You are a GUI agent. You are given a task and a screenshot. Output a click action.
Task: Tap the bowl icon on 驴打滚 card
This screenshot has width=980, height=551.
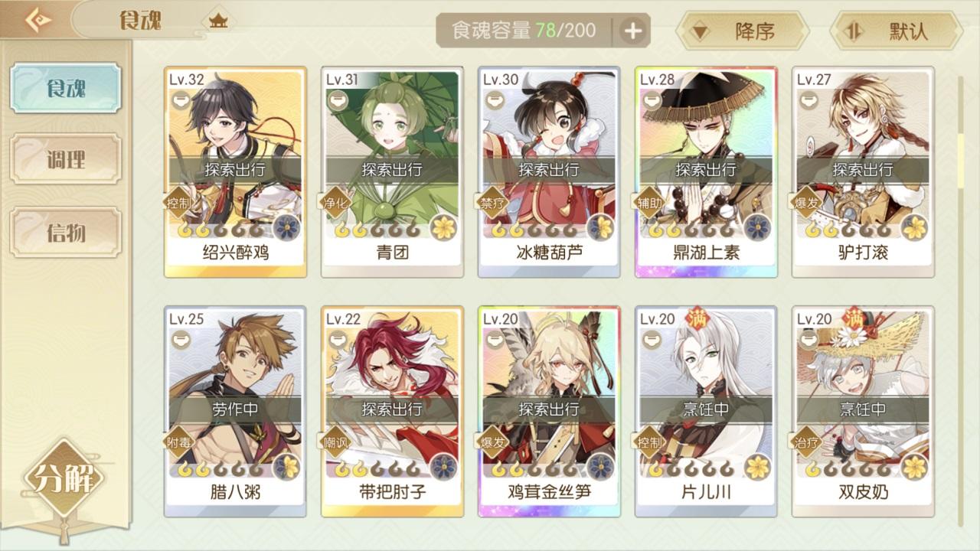click(808, 100)
